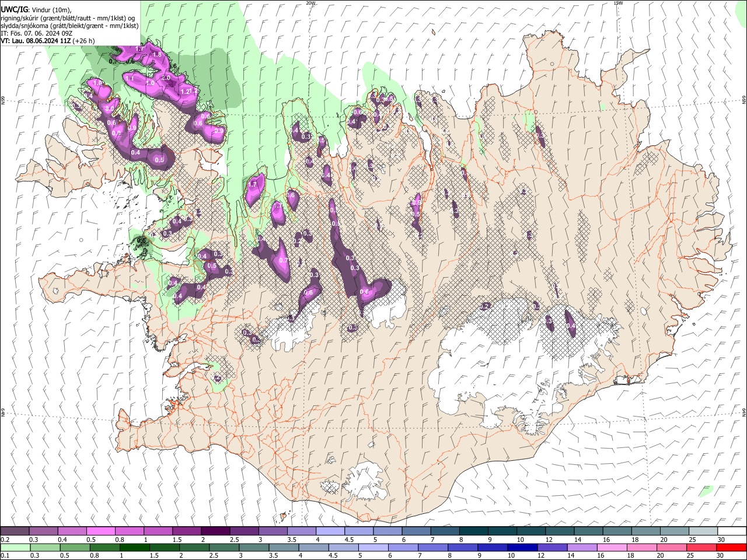Pick violet lower swatch between 12 and 14
This screenshot has height=560, width=747.
point(552,547)
